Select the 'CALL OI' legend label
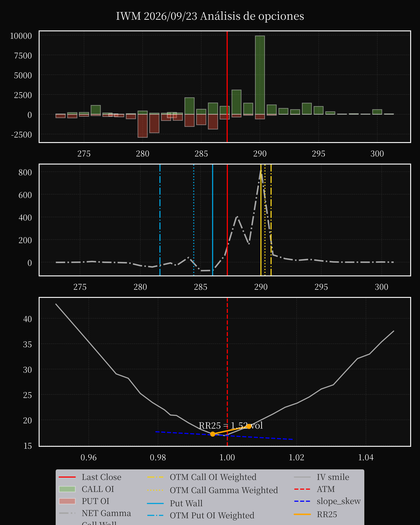420x525 pixels. click(x=98, y=489)
